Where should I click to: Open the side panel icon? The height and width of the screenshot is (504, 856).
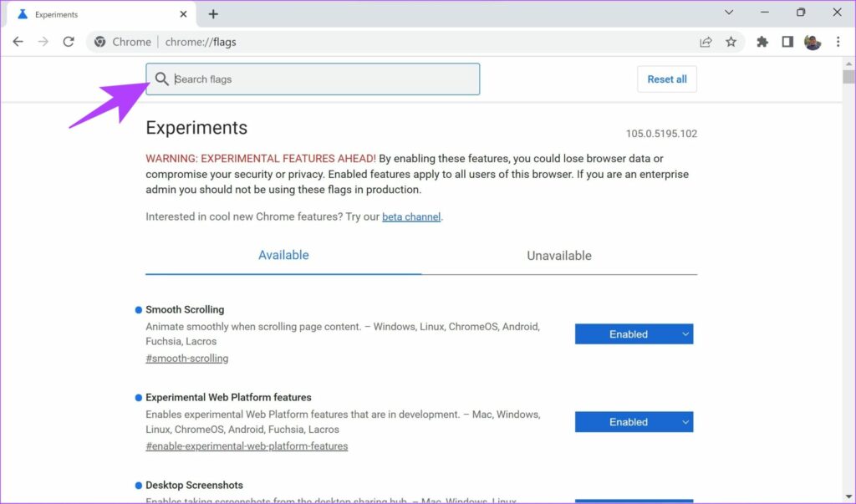(787, 41)
